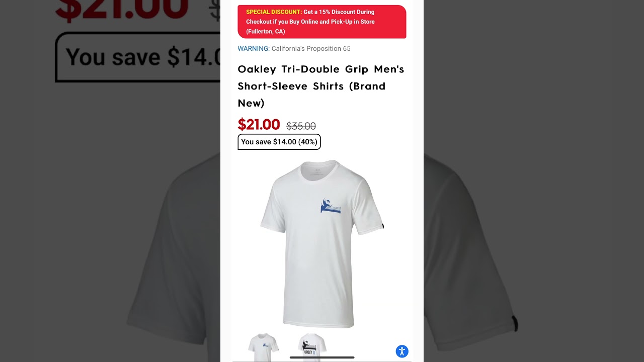Open the blue accessibility widget icon

pyautogui.click(x=402, y=351)
